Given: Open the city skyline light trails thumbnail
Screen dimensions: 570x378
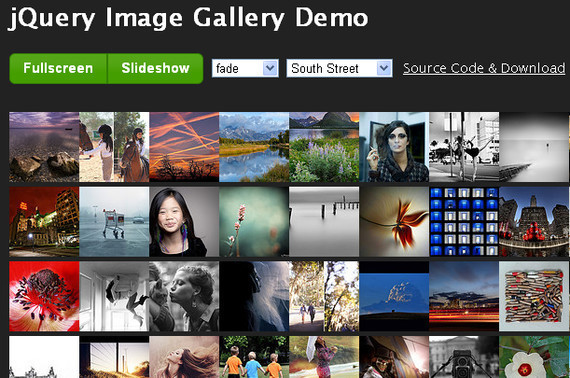Looking at the screenshot, I should [x=464, y=296].
